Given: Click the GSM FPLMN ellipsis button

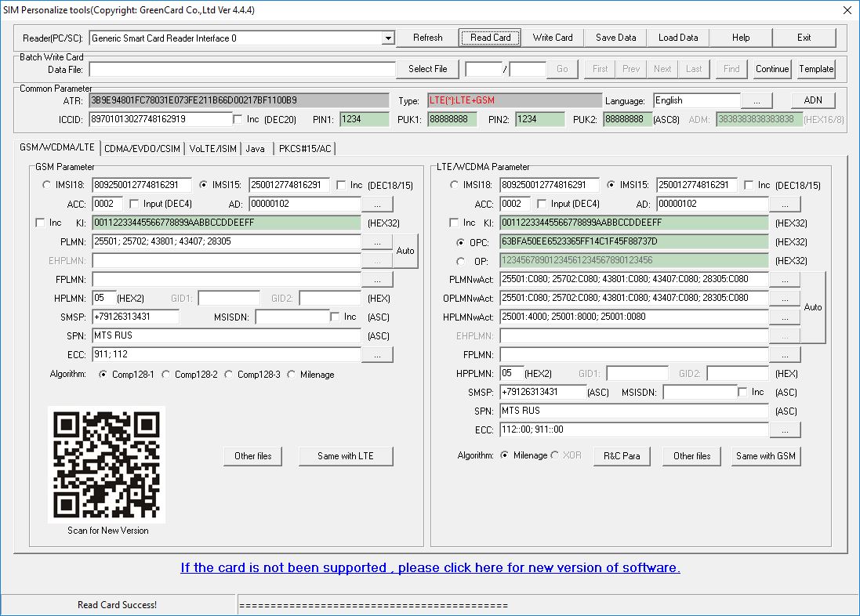Looking at the screenshot, I should click(x=377, y=280).
